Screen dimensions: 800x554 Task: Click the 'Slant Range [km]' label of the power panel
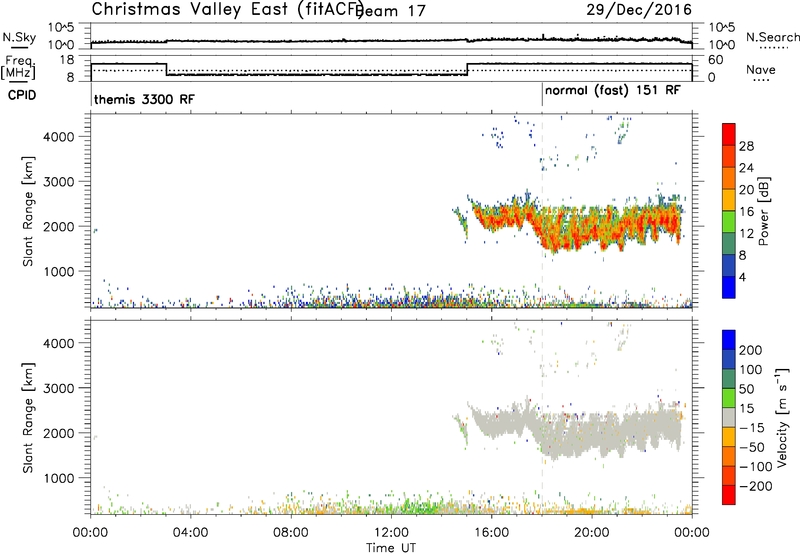28,211
